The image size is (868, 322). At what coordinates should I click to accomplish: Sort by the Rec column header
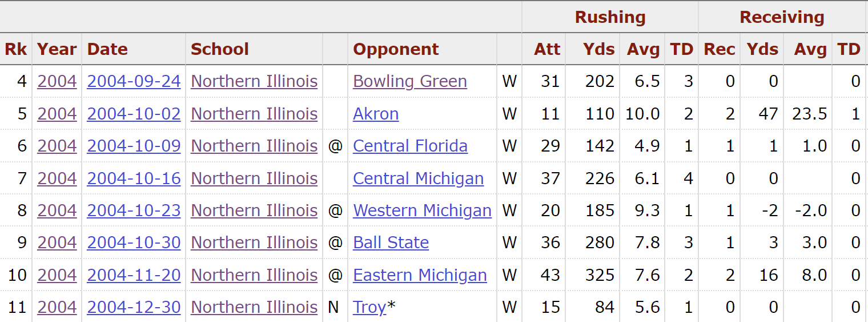coord(719,49)
